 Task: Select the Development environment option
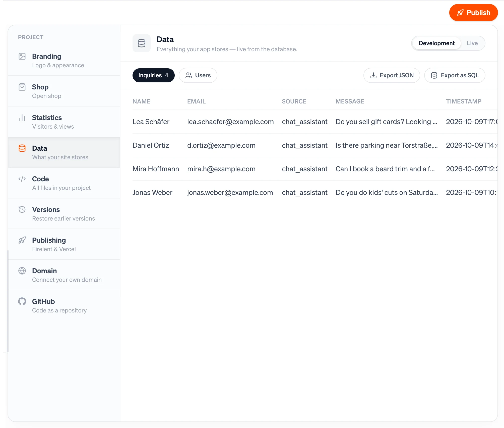436,43
